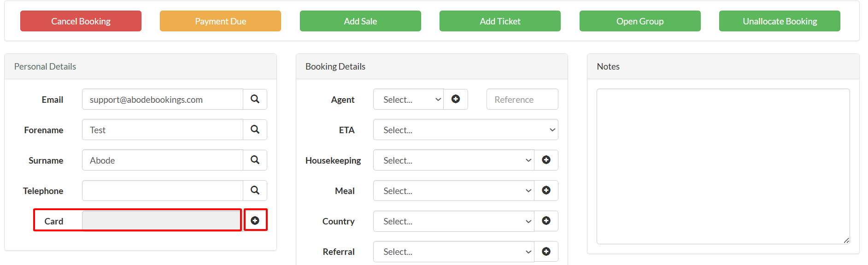Expand the ETA select list

(465, 130)
